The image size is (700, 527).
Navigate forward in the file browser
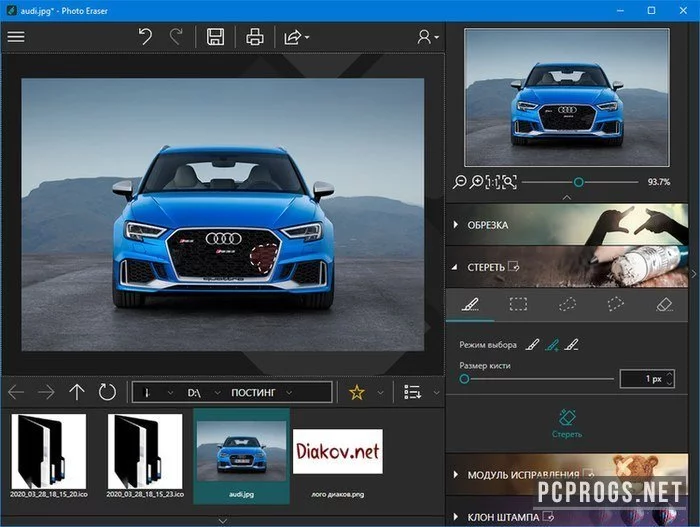click(46, 393)
